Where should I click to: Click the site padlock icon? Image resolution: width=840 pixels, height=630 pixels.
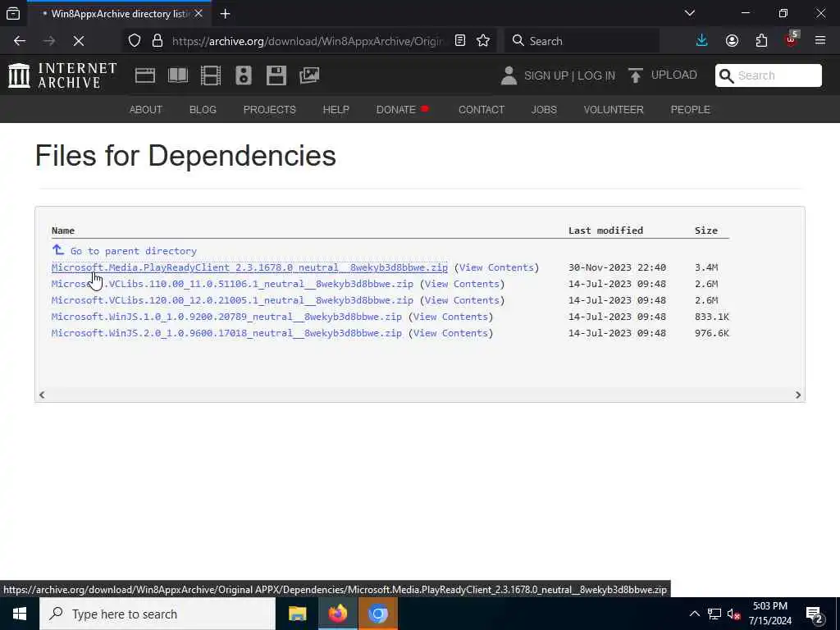click(157, 41)
